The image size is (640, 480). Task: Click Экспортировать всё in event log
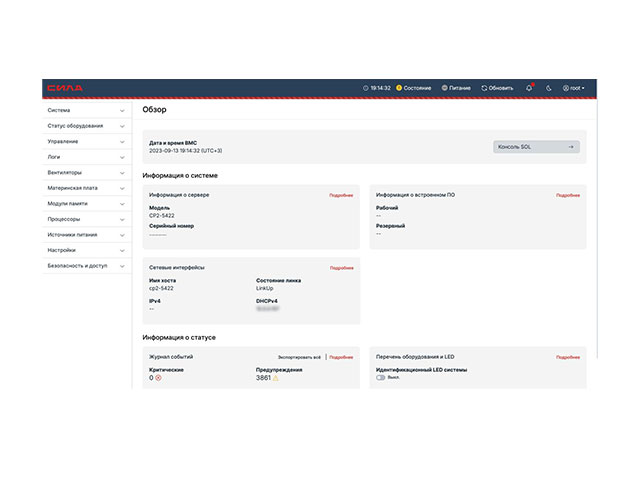click(299, 357)
